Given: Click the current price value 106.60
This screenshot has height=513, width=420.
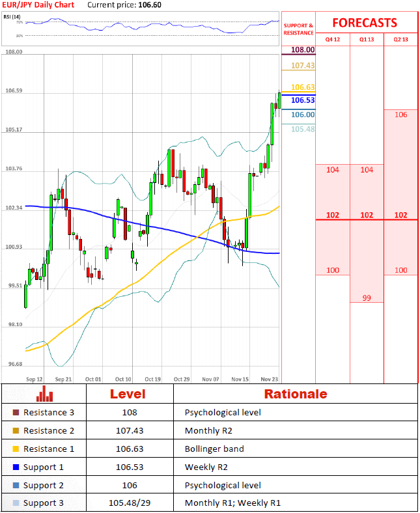Looking at the screenshot, I should point(150,5).
